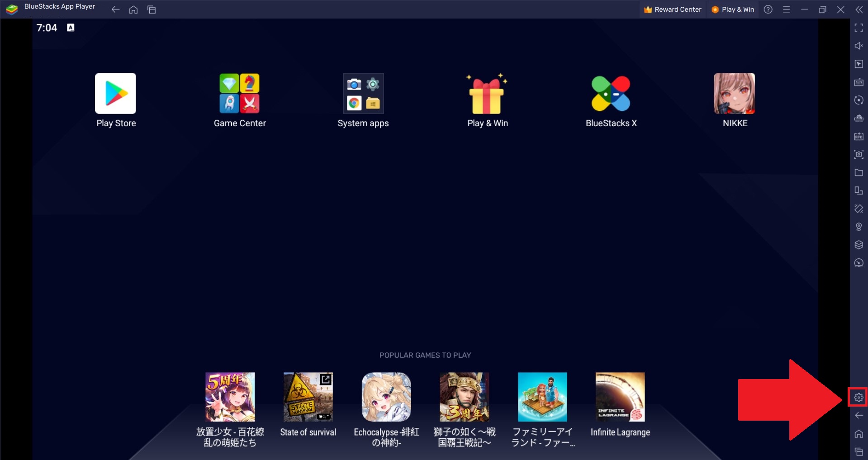Screen dimensions: 868x460
Task: Enter fullscreen mode from the sidebar
Action: click(x=858, y=28)
